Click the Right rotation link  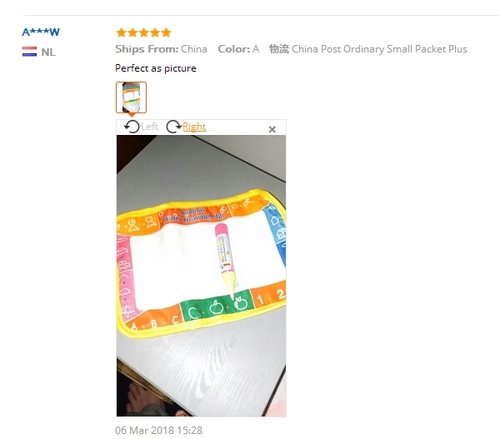(x=194, y=127)
